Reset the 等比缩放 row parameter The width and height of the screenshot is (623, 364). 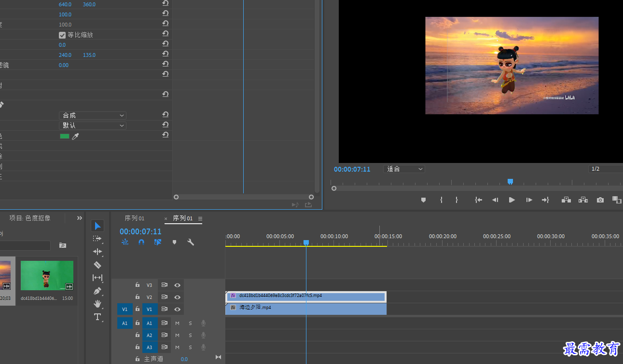coord(166,33)
